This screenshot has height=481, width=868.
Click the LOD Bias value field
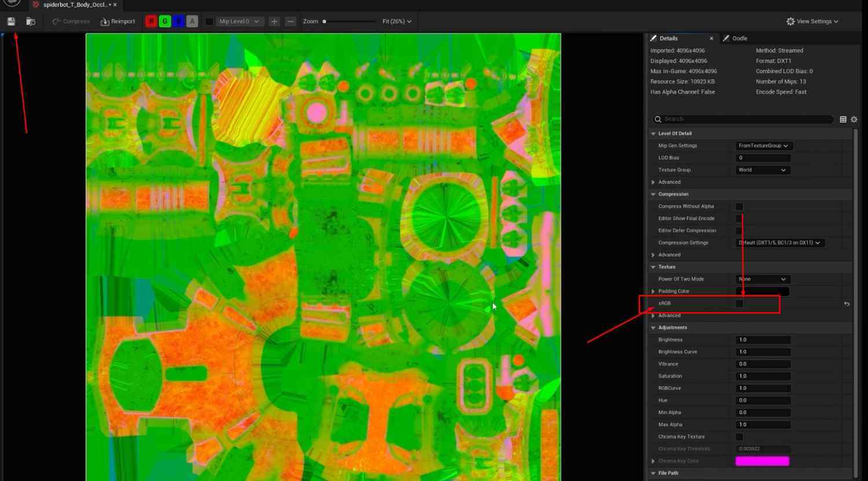tap(763, 158)
